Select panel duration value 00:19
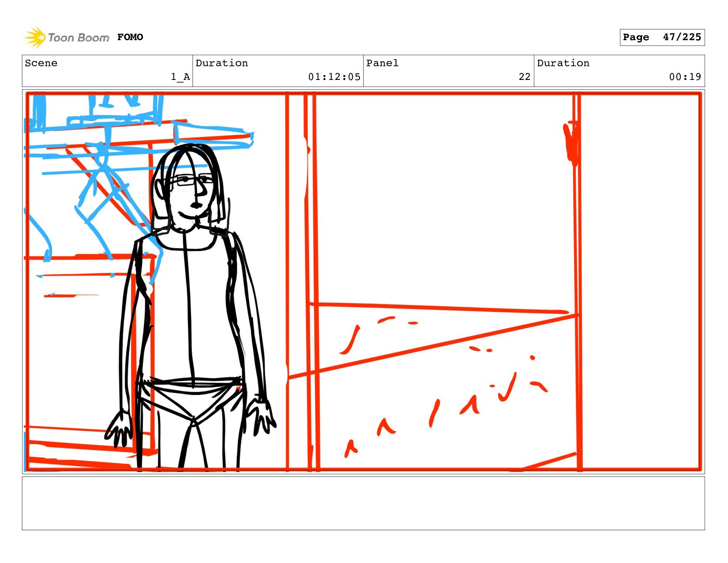 tap(685, 77)
